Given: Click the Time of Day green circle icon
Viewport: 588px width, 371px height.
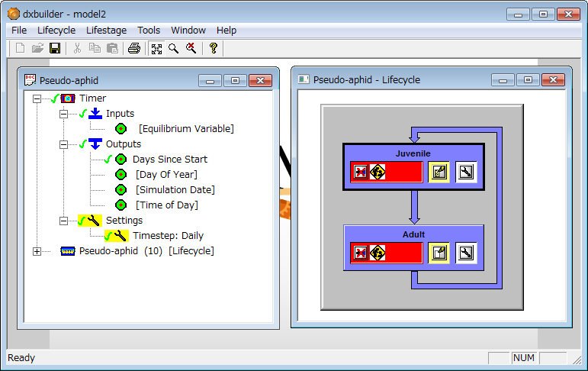Looking at the screenshot, I should coord(120,205).
